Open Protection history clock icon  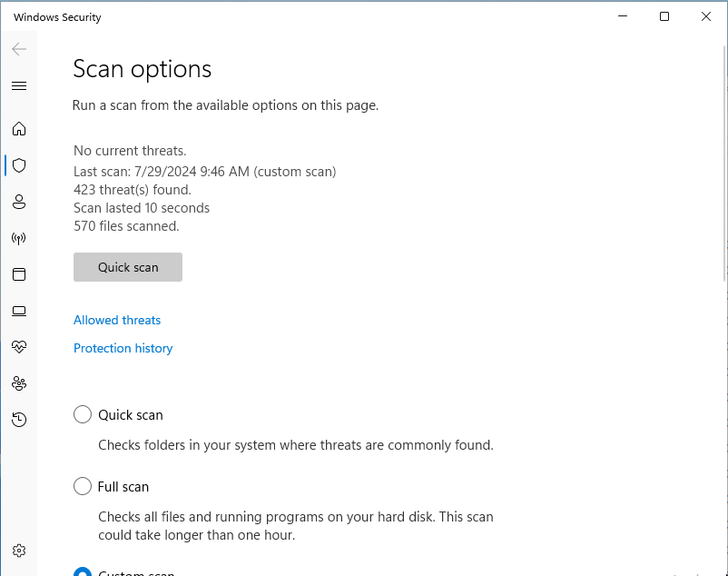pyautogui.click(x=19, y=420)
